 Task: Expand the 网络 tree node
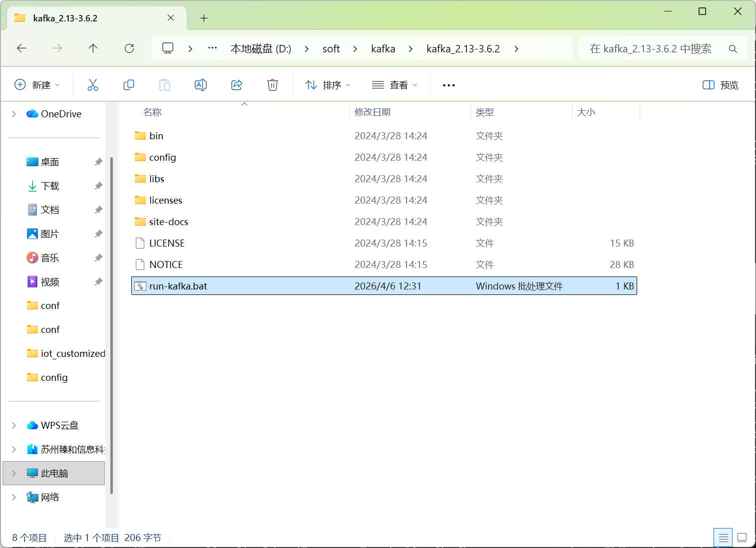pos(13,498)
